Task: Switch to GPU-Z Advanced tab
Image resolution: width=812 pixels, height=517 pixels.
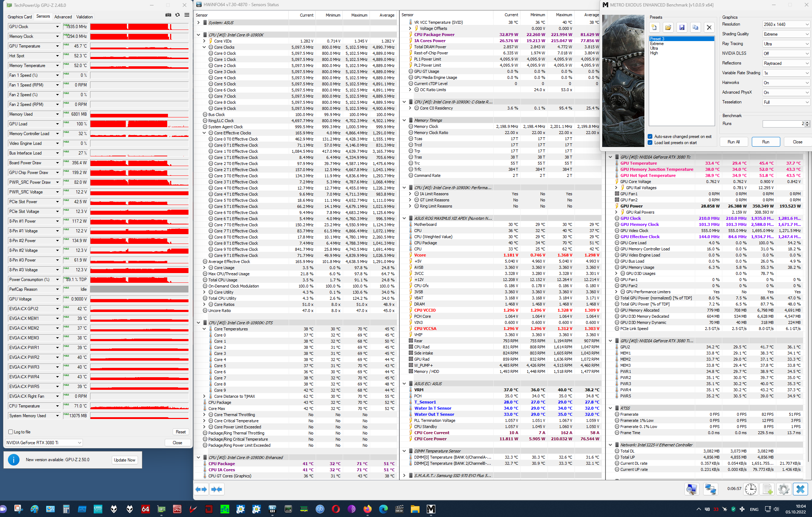Action: tap(63, 17)
